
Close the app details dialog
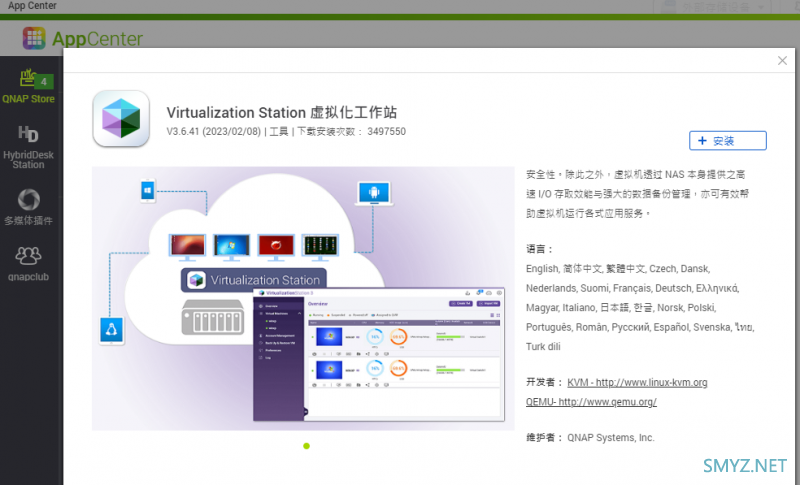(x=782, y=61)
